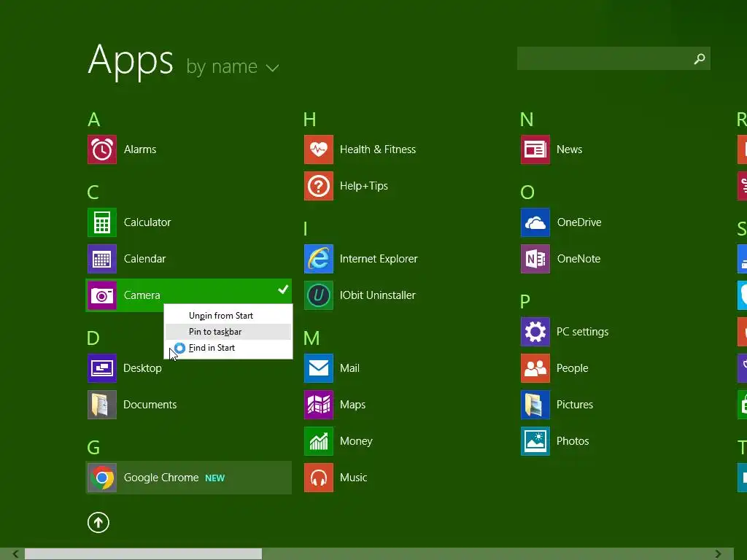Open the Photos app icon
Viewport: 747px width, 560px height.
(x=535, y=441)
